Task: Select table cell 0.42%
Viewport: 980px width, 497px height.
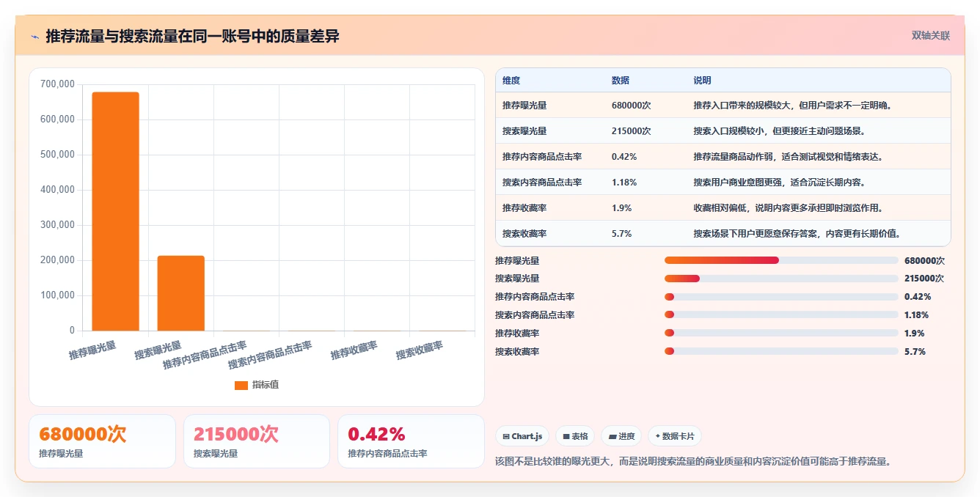Action: [x=624, y=157]
